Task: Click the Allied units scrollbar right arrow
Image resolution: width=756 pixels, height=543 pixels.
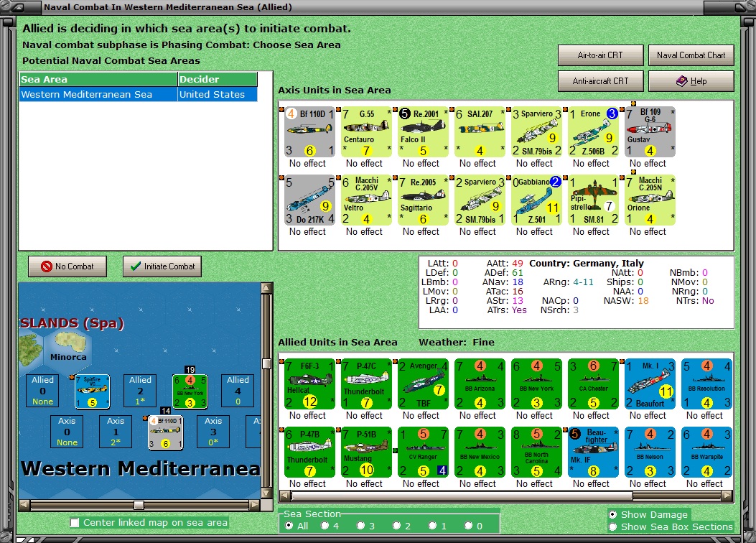Action: [x=727, y=496]
